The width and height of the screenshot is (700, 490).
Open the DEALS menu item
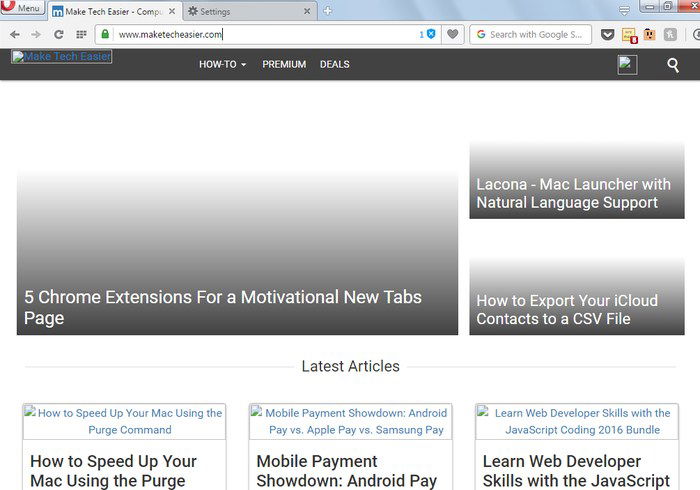(x=334, y=64)
